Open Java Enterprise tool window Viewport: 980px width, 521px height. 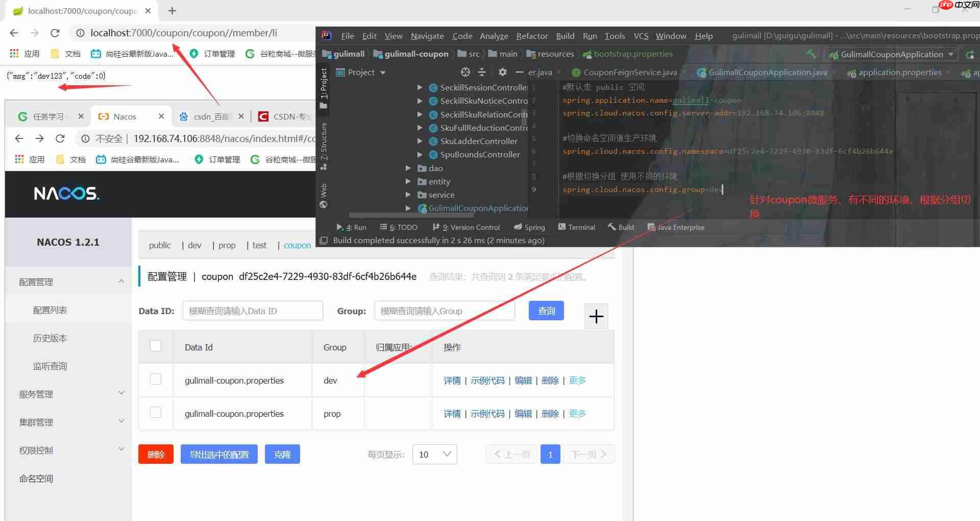[x=676, y=227]
